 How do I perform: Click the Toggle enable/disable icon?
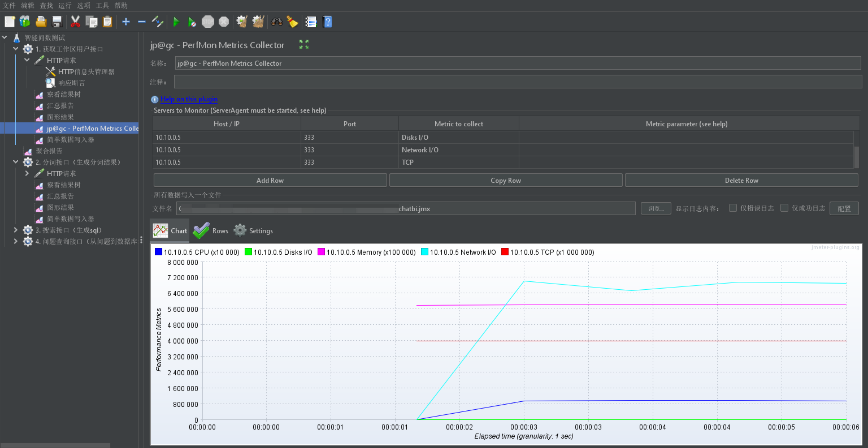click(157, 22)
